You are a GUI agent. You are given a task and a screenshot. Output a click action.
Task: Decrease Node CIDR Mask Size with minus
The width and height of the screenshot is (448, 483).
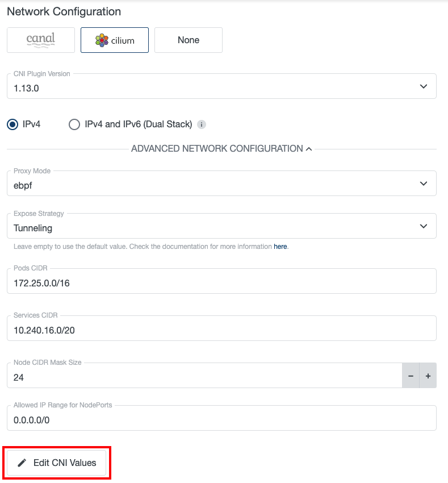(x=411, y=376)
